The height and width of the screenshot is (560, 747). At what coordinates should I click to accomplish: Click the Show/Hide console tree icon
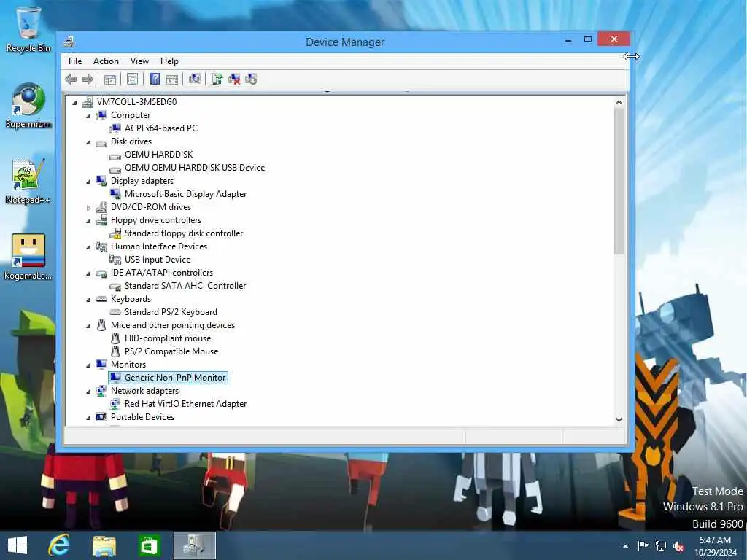pos(110,79)
